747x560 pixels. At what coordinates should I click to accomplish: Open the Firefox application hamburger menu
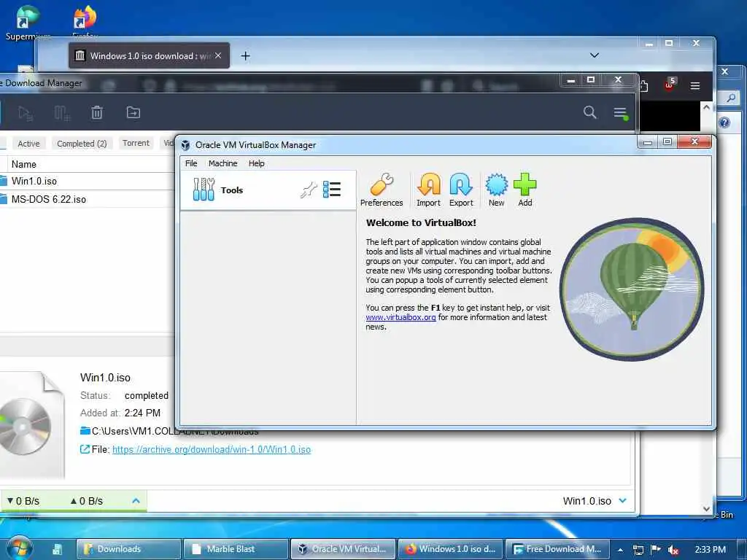[x=695, y=86]
